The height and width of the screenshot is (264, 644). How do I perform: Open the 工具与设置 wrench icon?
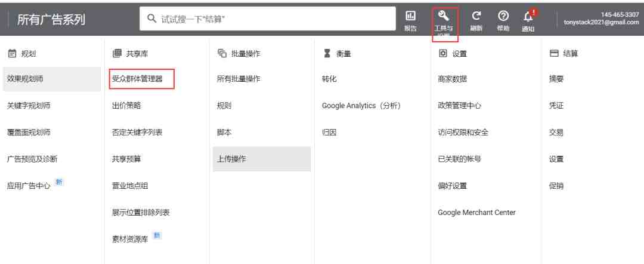pyautogui.click(x=444, y=17)
